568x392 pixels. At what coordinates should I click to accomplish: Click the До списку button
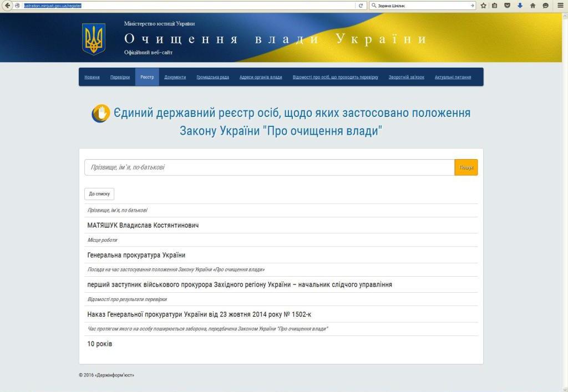tap(99, 194)
